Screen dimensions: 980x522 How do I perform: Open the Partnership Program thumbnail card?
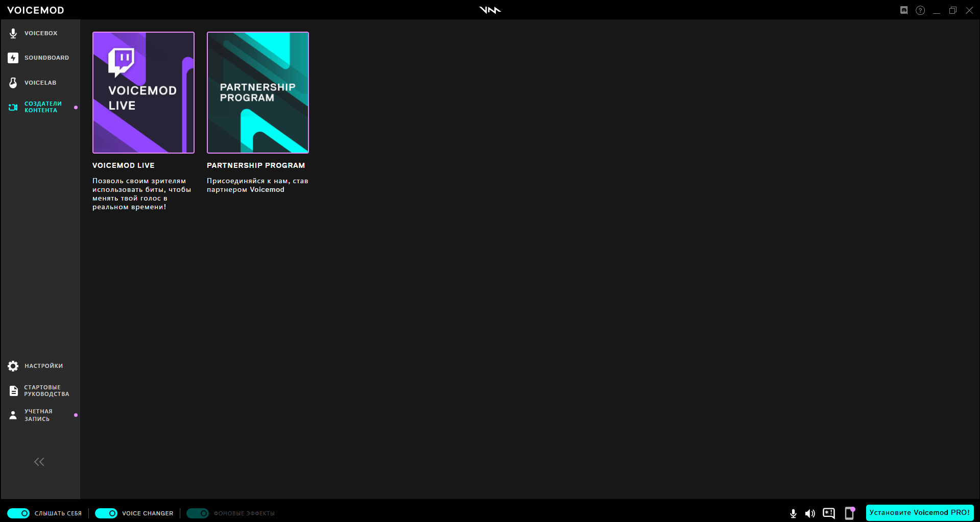pyautogui.click(x=258, y=92)
